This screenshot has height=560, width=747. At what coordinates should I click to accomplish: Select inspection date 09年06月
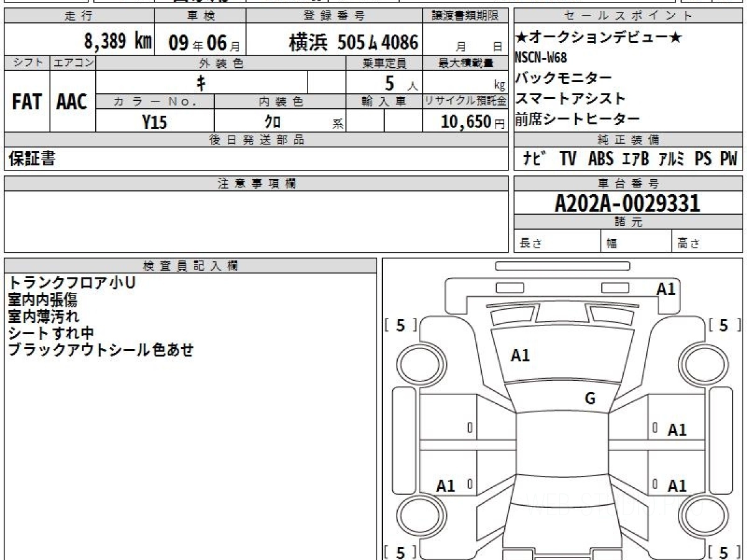pyautogui.click(x=204, y=42)
